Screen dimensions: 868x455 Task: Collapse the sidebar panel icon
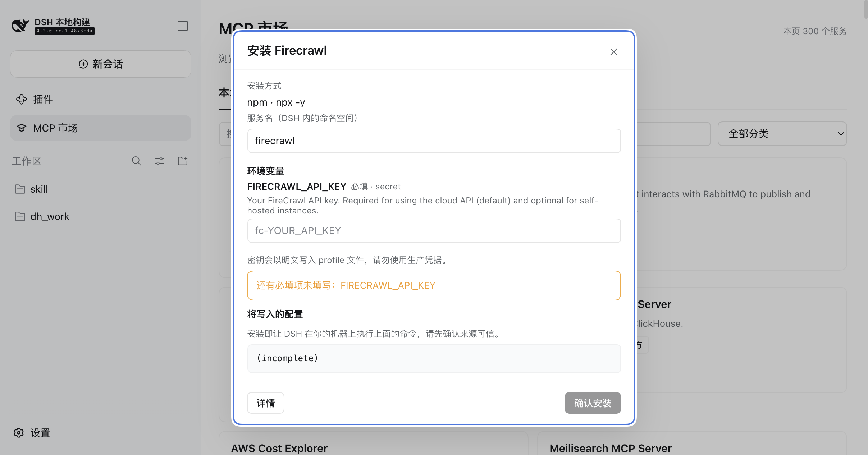(183, 26)
